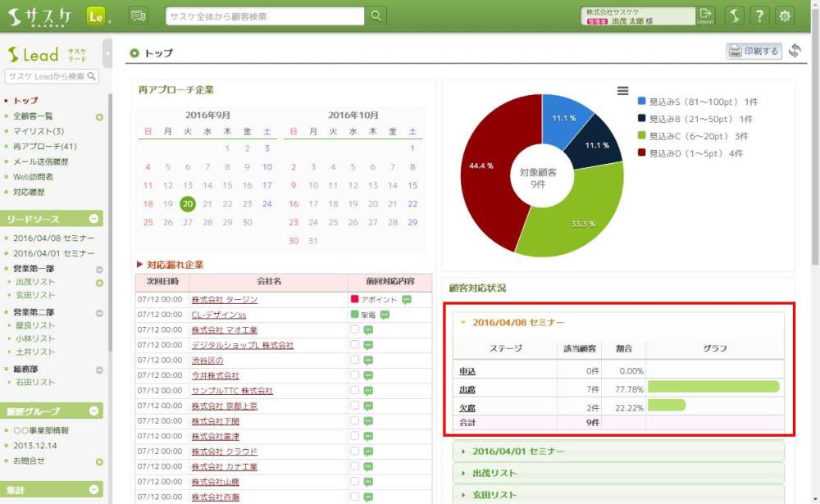The image size is (820, 504).
Task: Open company link デジタルショップL 株式会社
Action: click(x=242, y=346)
